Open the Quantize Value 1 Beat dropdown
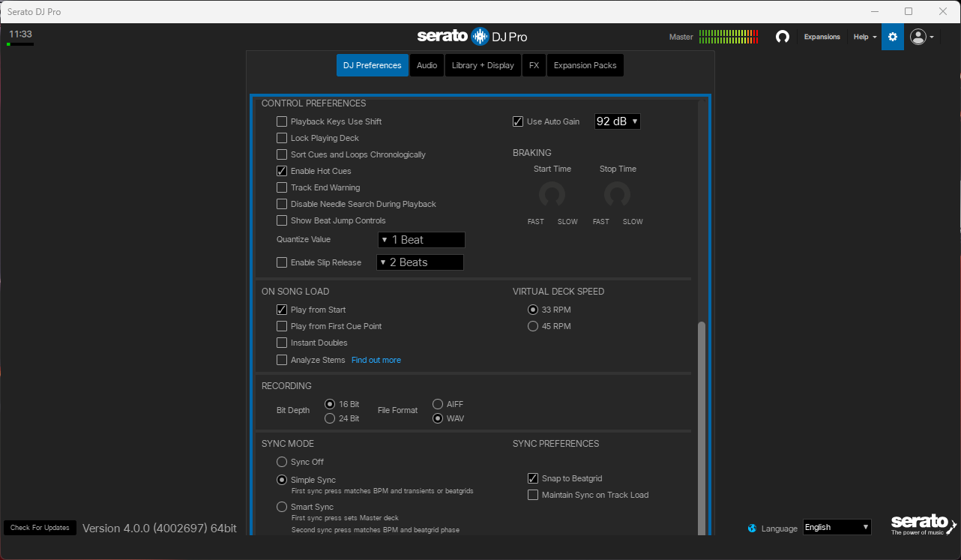Image resolution: width=961 pixels, height=560 pixels. (421, 240)
